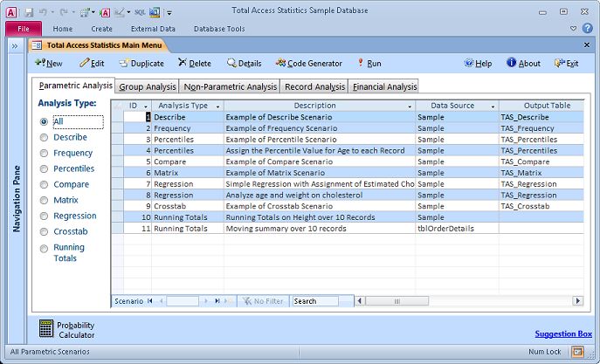Open the File tab
This screenshot has width=600, height=364.
pyautogui.click(x=24, y=29)
